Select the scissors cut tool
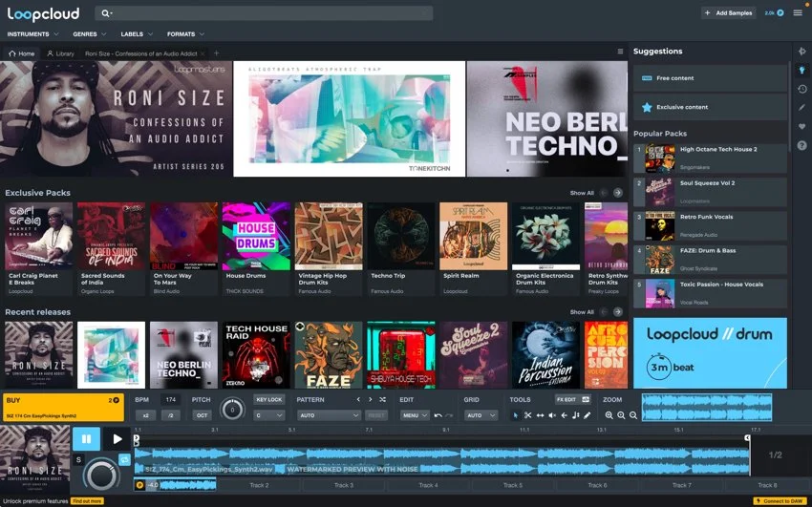This screenshot has height=507, width=812. click(527, 415)
